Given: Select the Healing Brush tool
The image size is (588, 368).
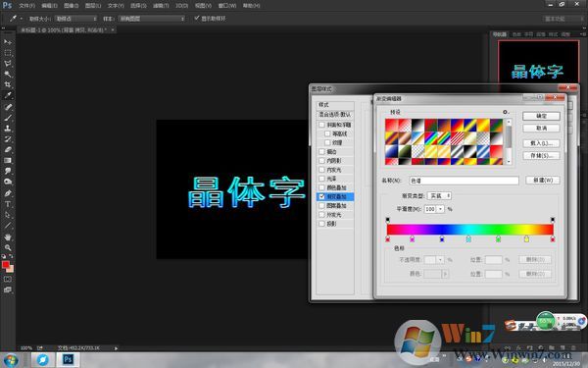Looking at the screenshot, I should pyautogui.click(x=8, y=107).
